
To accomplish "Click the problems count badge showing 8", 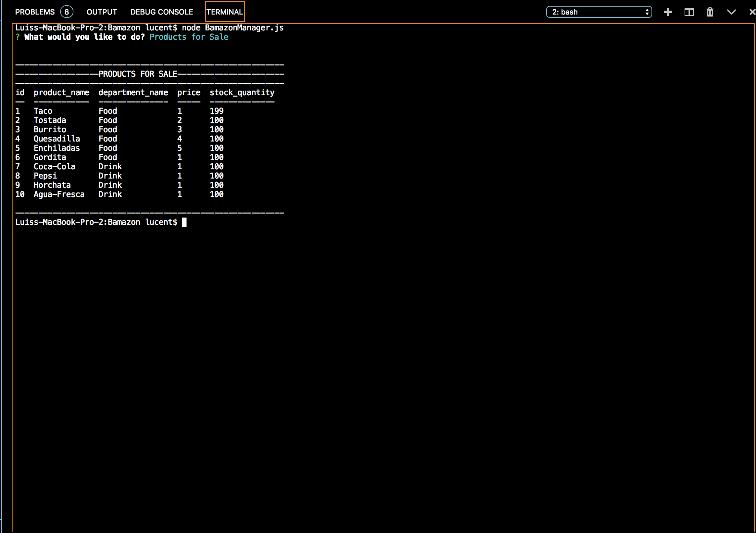I will (66, 12).
